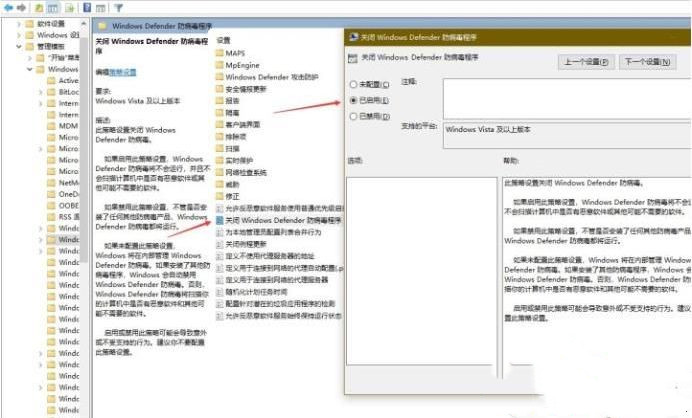
Task: Open the MAPS folder
Action: [x=230, y=53]
